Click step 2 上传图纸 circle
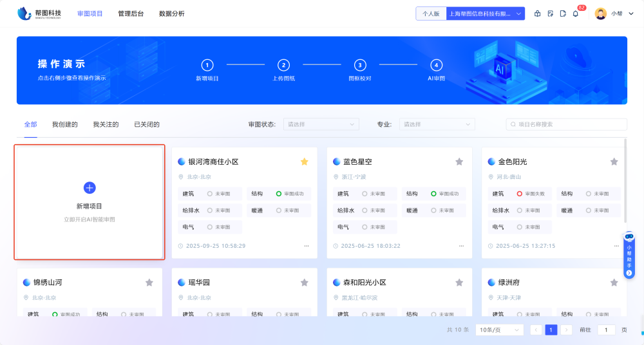 point(283,65)
